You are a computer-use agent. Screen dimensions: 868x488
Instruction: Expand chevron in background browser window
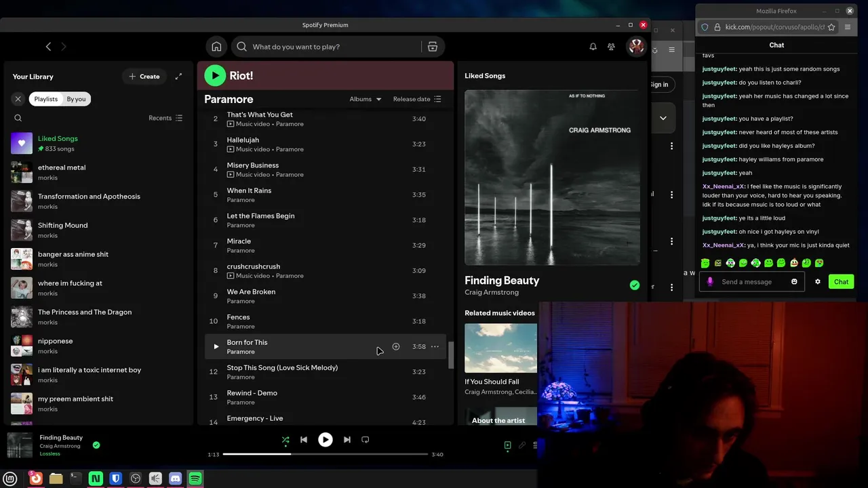(663, 118)
